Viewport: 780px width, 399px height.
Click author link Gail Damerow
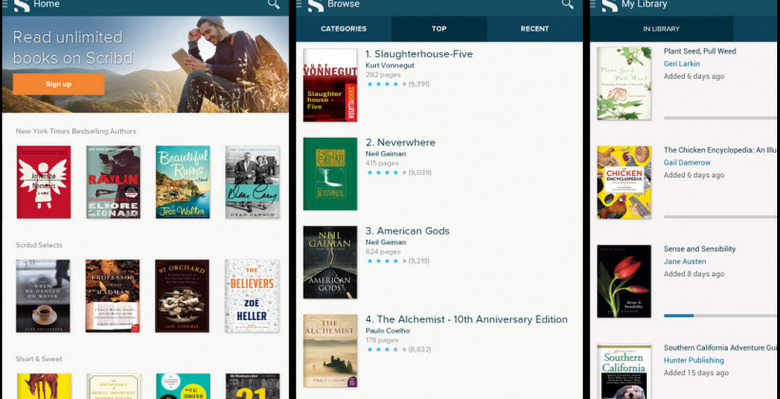coord(687,163)
